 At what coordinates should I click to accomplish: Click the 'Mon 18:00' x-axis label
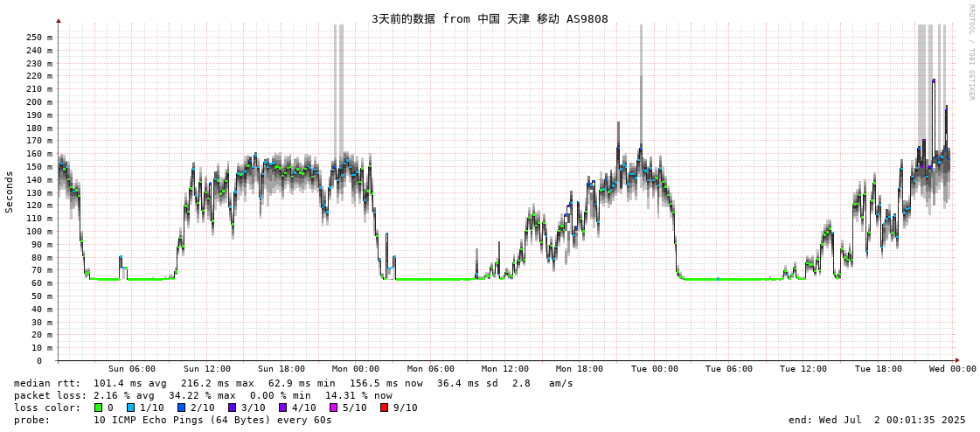click(580, 369)
